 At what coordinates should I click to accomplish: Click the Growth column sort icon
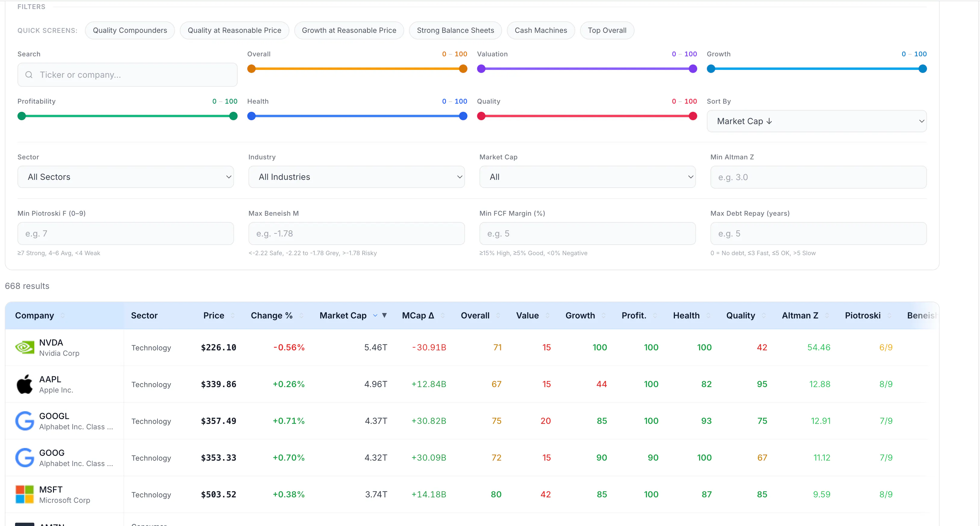coord(604,315)
